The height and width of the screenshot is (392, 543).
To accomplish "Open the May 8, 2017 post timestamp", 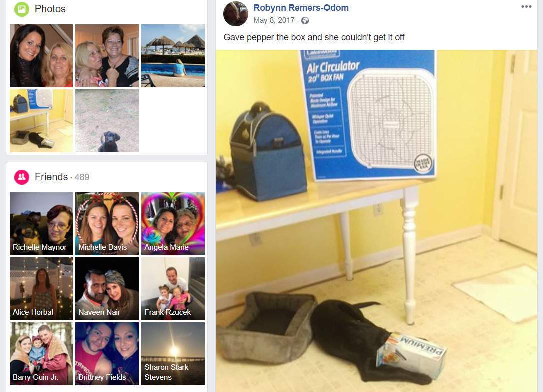I will click(x=274, y=21).
